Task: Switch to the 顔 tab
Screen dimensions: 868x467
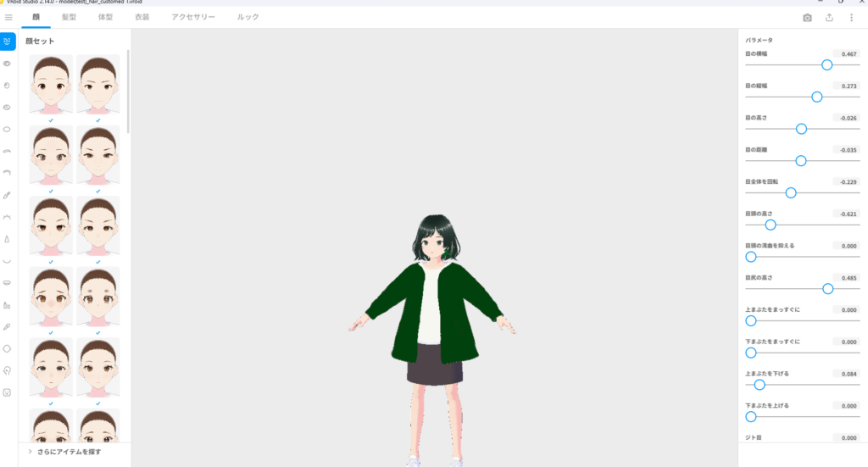Action: 36,17
